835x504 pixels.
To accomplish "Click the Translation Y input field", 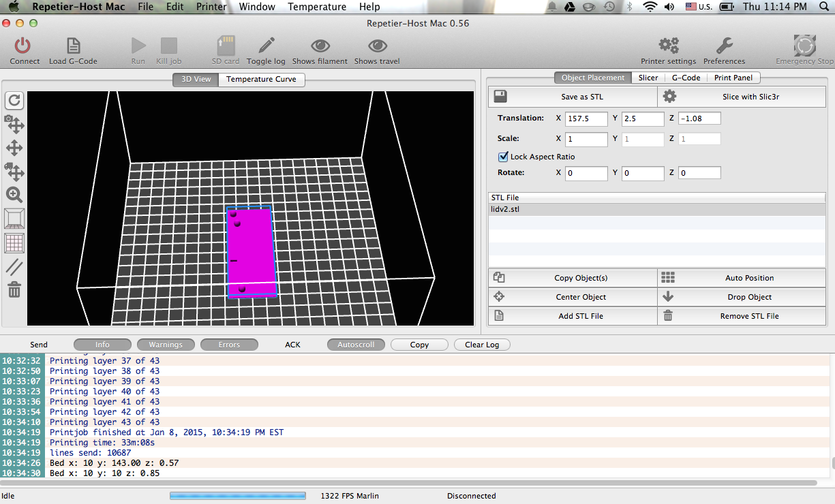I will click(x=643, y=119).
